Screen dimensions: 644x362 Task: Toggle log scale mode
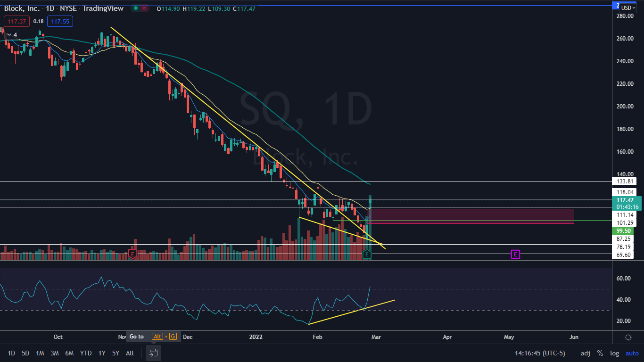pos(614,353)
